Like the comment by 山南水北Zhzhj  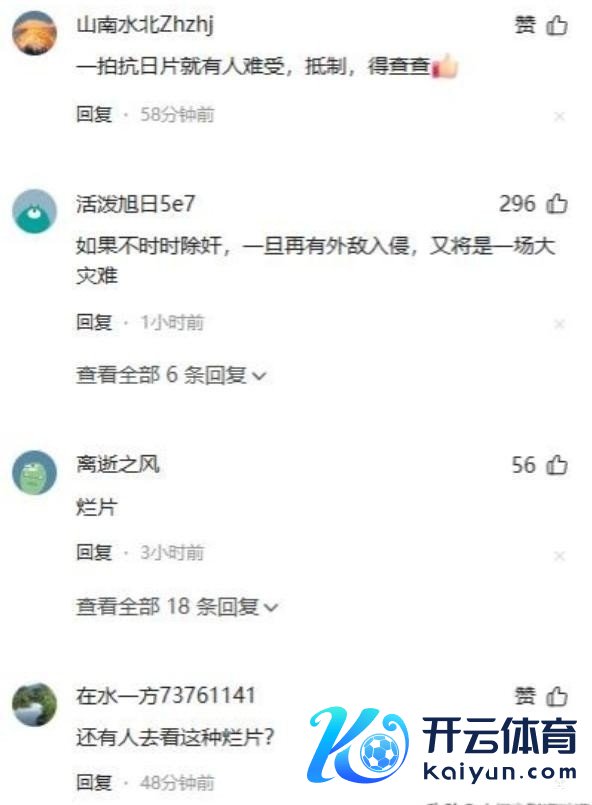point(556,25)
